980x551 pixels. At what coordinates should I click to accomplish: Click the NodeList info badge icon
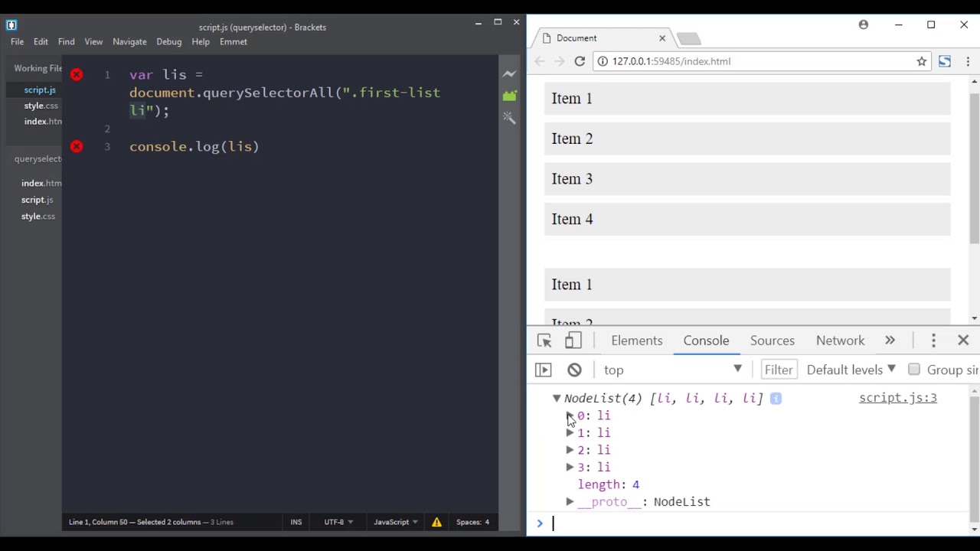point(776,398)
